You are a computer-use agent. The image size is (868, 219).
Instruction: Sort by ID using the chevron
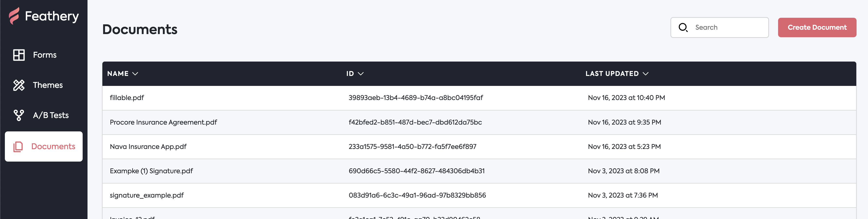[360, 73]
